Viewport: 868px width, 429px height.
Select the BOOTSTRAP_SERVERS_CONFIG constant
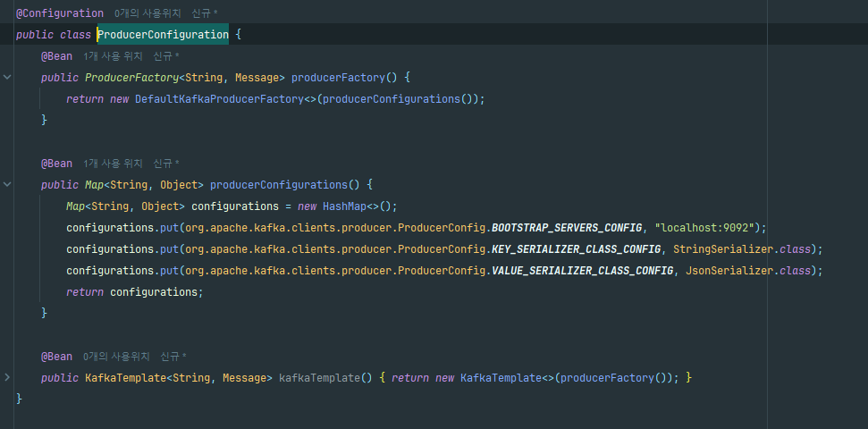tap(567, 228)
